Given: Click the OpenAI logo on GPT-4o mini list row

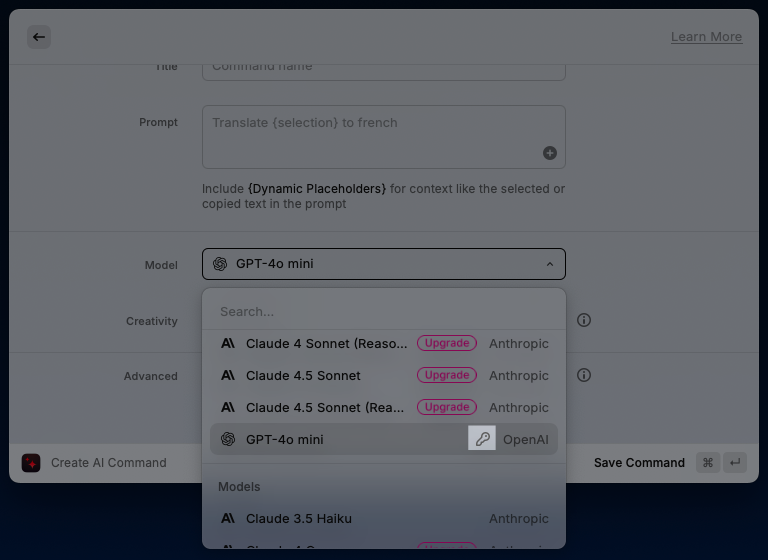Looking at the screenshot, I should [228, 439].
